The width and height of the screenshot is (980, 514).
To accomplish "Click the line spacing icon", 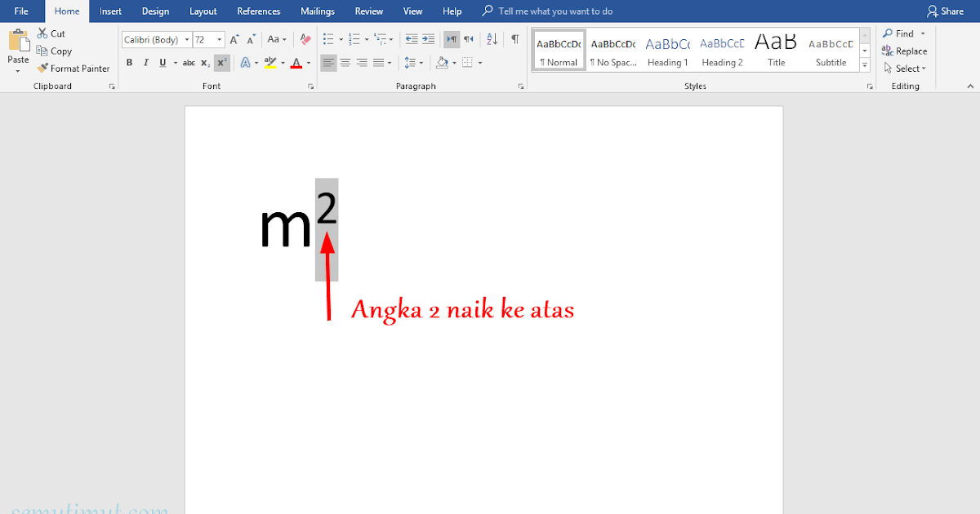I will click(x=410, y=63).
